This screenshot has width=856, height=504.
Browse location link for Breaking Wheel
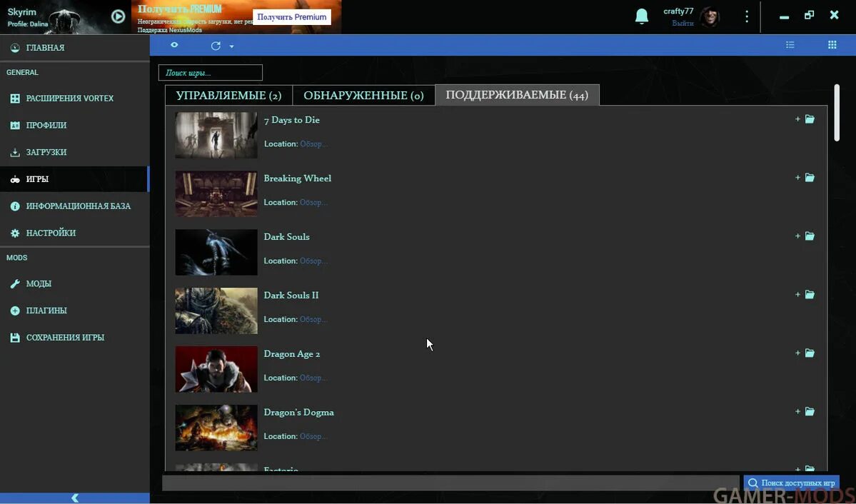click(x=313, y=203)
